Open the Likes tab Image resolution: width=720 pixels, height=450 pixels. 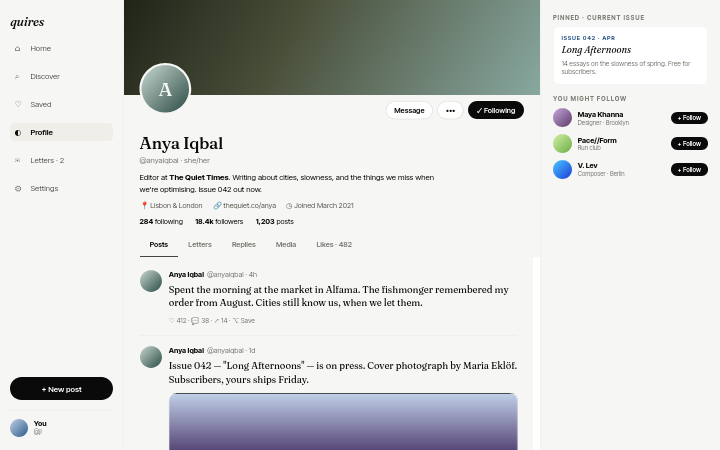[334, 244]
